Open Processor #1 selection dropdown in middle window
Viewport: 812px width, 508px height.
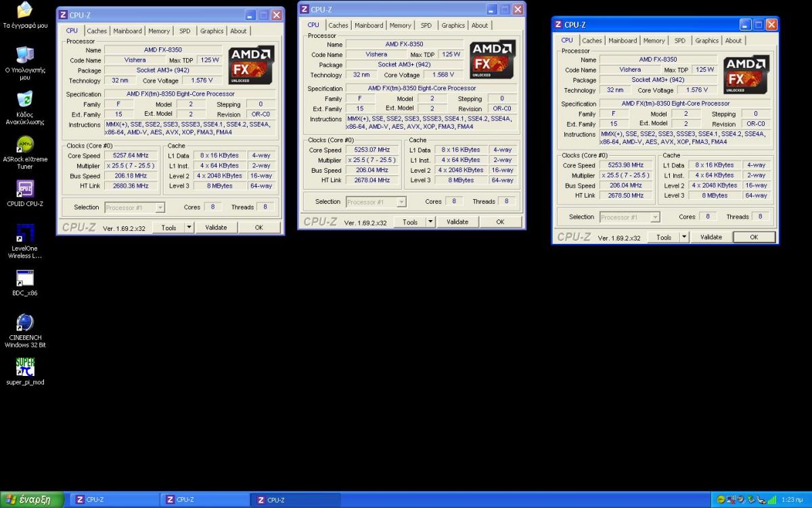[x=376, y=202]
